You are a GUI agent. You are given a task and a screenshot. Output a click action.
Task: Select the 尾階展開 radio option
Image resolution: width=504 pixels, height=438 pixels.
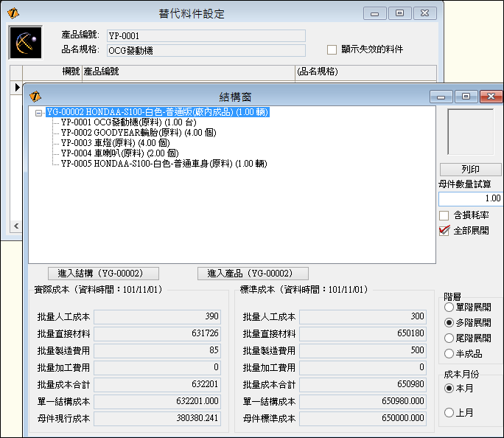point(449,338)
